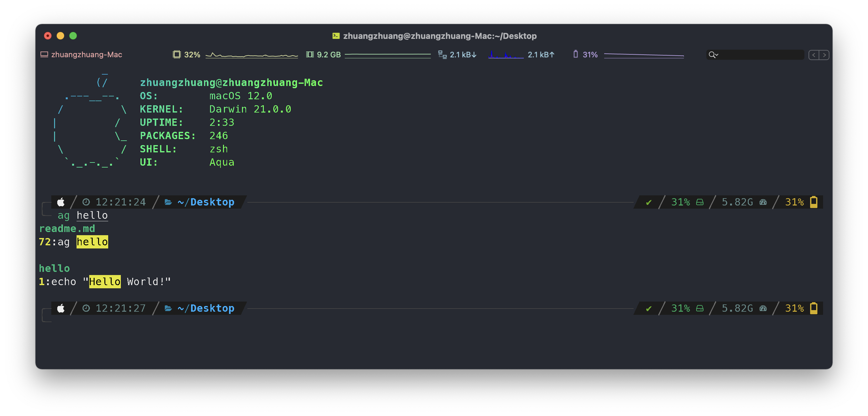Image resolution: width=868 pixels, height=416 pixels.
Task: Click the clock icon beside 12:21:24
Action: pyautogui.click(x=86, y=202)
